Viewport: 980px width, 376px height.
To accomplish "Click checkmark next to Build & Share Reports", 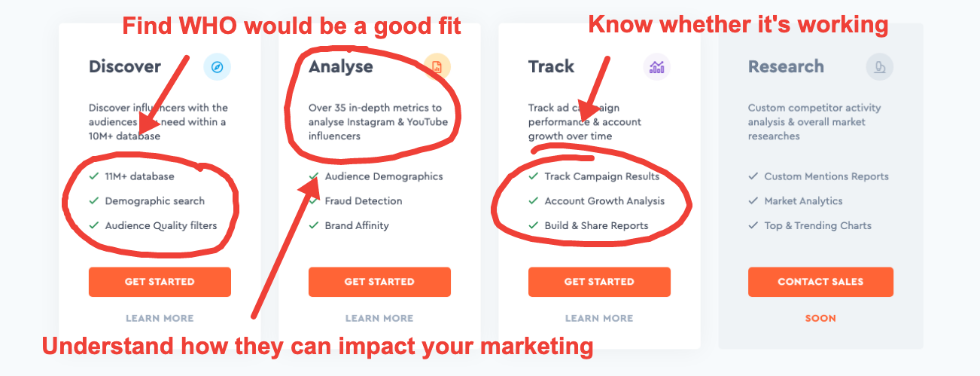I will tap(533, 225).
